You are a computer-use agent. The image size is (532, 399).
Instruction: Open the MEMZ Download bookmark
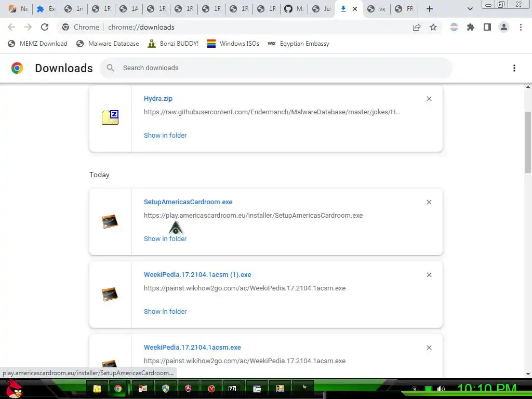pyautogui.click(x=37, y=44)
